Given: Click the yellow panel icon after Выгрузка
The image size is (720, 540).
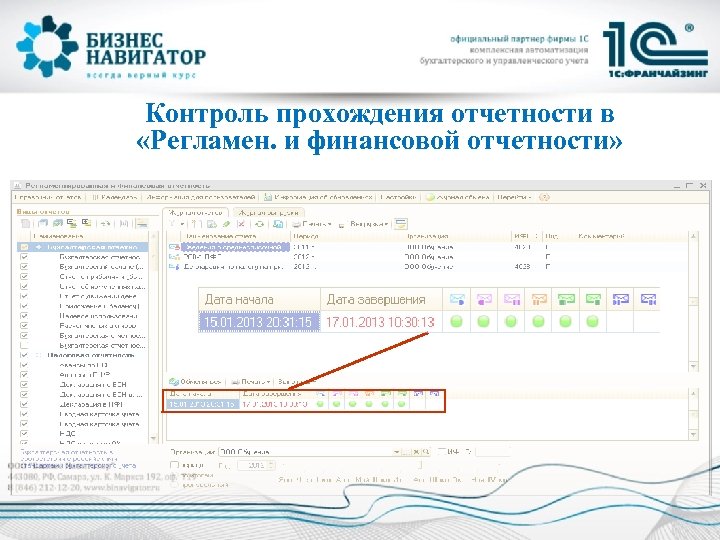Looking at the screenshot, I should click(401, 224).
